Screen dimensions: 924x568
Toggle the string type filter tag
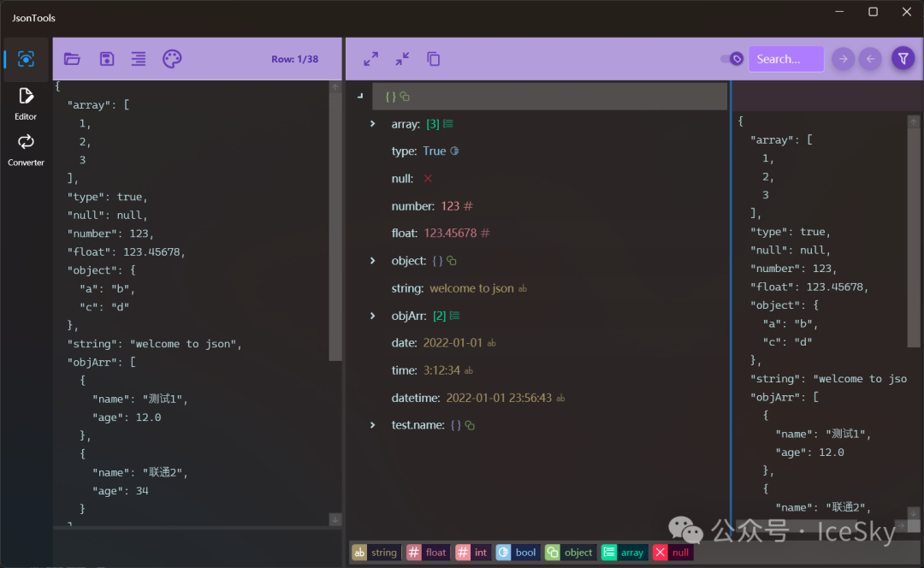tap(376, 553)
